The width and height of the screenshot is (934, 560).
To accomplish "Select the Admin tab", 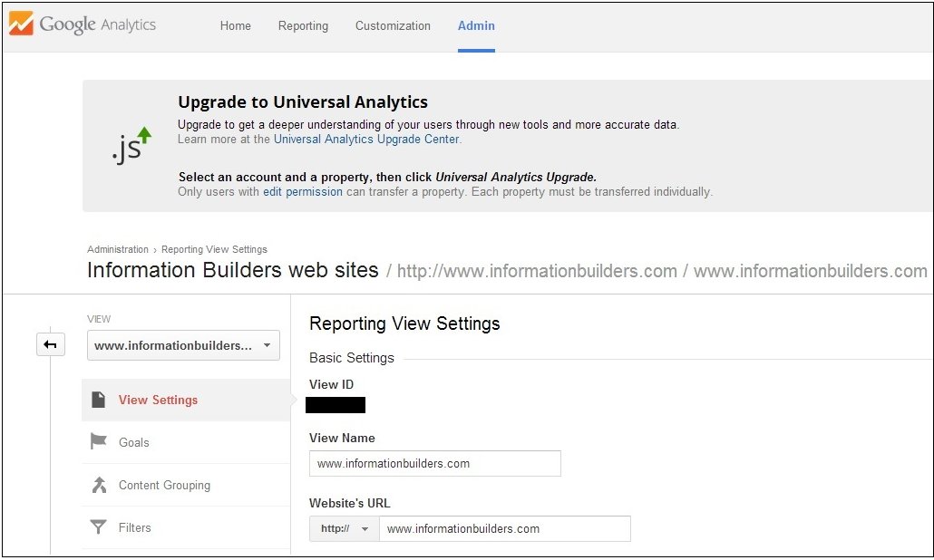I will (x=476, y=25).
